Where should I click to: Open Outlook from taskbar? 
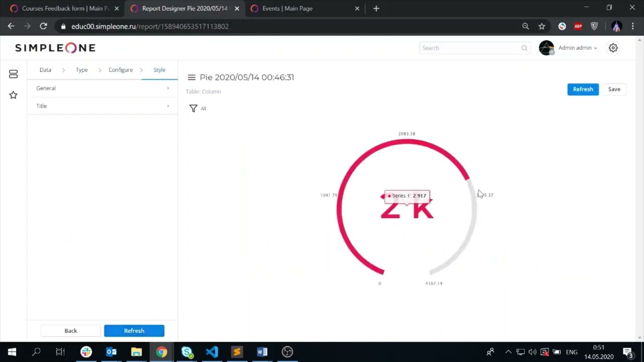(x=111, y=352)
